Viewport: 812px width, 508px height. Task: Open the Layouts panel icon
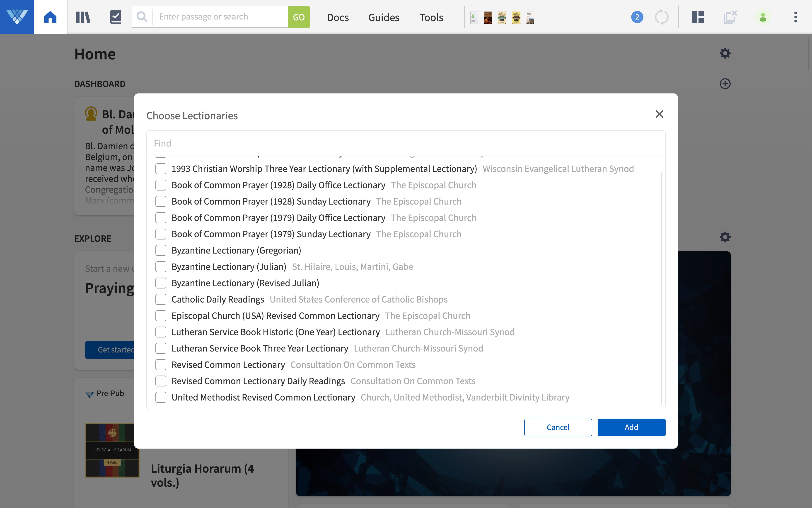click(698, 17)
